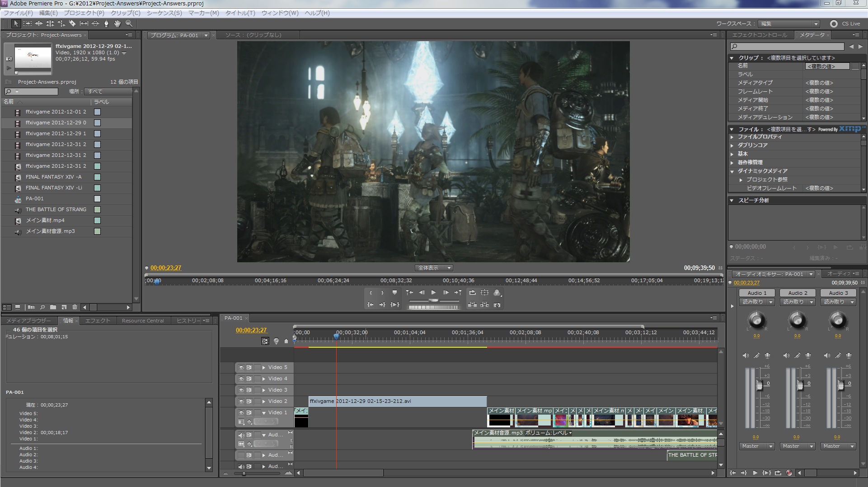Select the Hand tool
The image size is (868, 487).
point(117,24)
